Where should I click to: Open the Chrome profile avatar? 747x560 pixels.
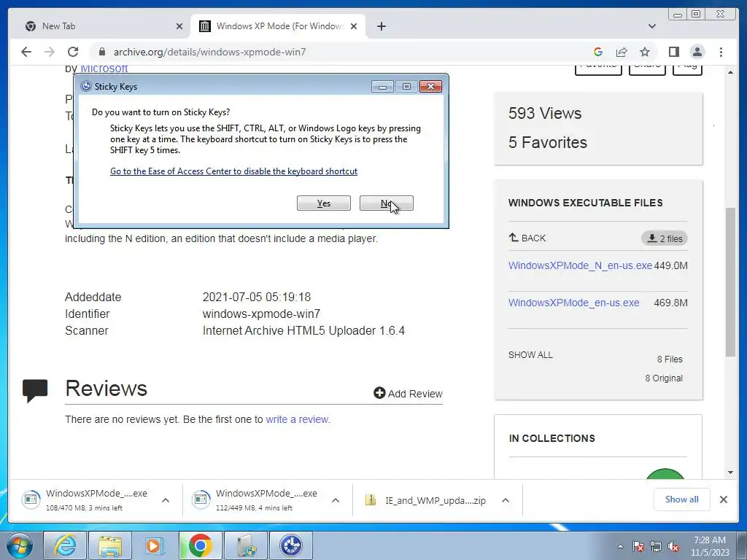[697, 52]
